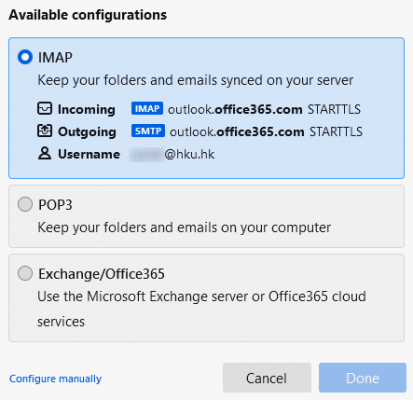Click the Available configurations heading
The image size is (413, 400).
click(88, 15)
